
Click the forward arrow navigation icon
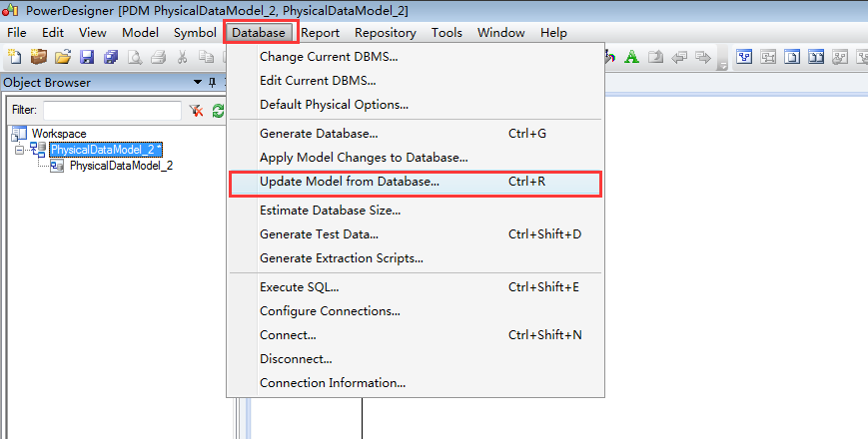tap(703, 57)
